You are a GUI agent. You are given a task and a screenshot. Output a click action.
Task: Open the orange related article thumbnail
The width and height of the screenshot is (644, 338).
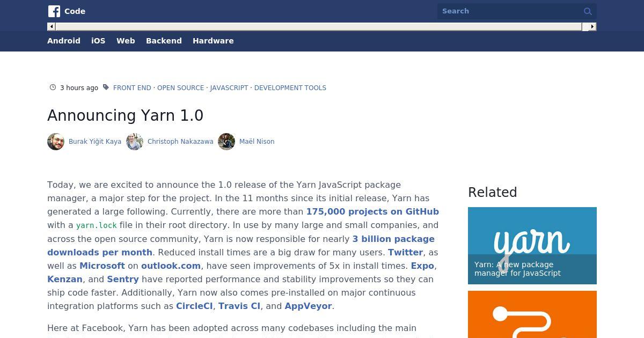point(532,314)
